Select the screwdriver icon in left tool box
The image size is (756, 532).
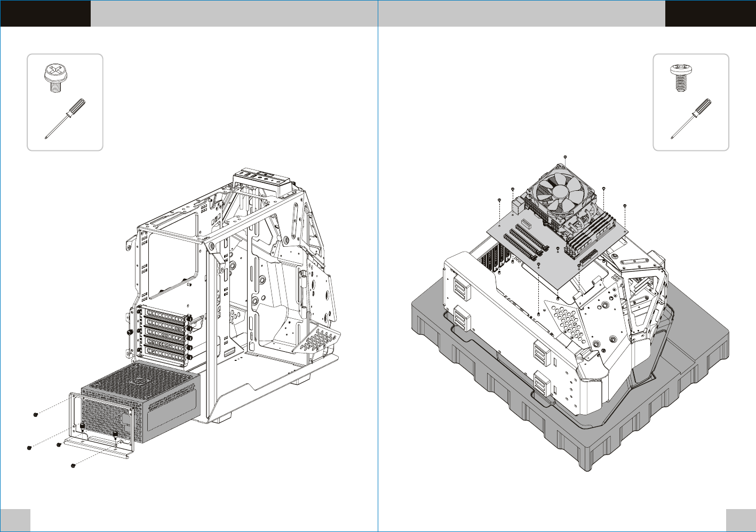[x=66, y=118]
